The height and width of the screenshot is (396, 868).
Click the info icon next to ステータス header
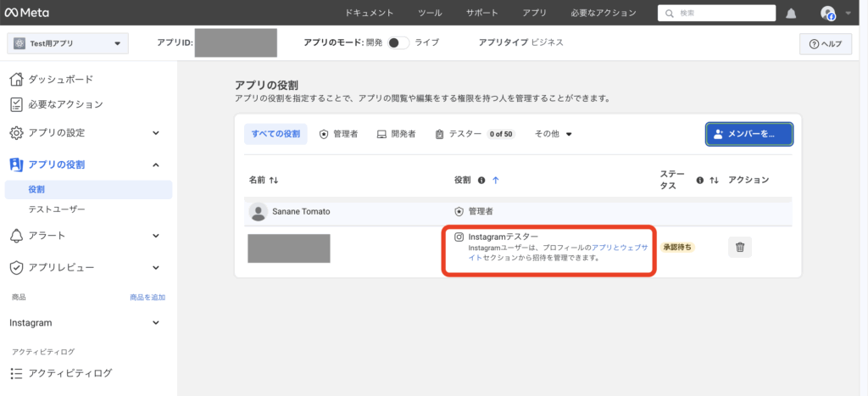699,180
